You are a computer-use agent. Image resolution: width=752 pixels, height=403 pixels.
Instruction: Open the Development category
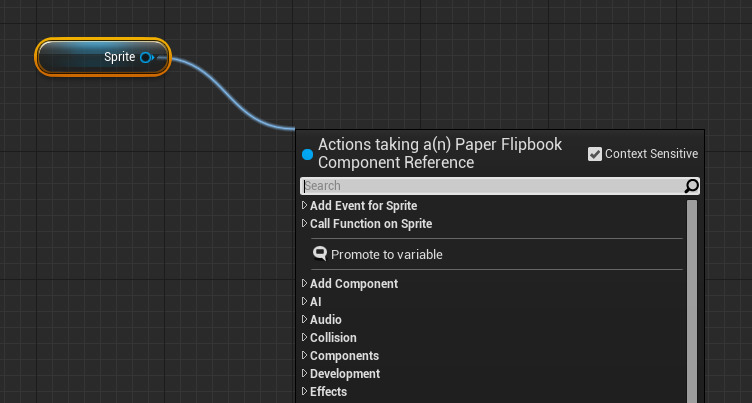tap(344, 374)
